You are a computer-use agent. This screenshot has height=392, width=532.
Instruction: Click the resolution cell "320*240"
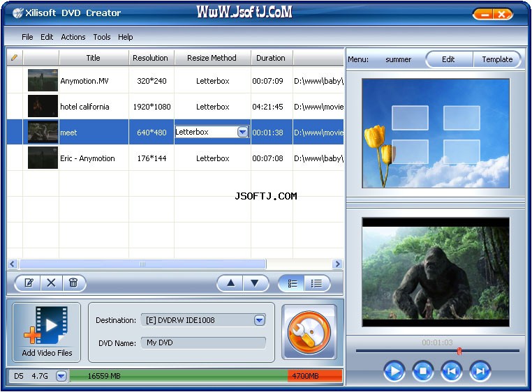tap(152, 81)
